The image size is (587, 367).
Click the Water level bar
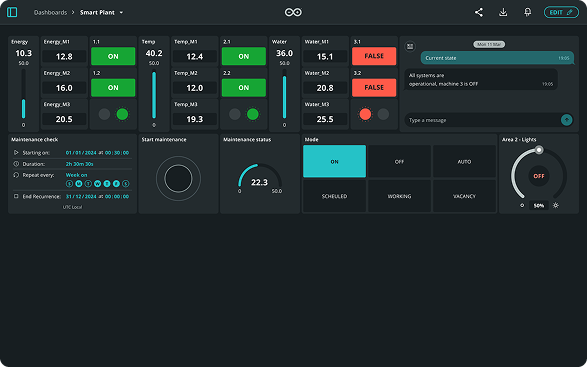pos(285,94)
